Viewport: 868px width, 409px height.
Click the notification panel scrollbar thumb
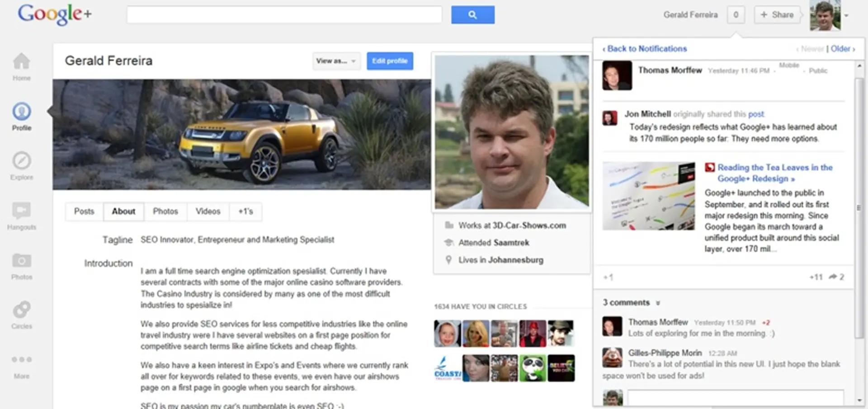[x=859, y=208]
